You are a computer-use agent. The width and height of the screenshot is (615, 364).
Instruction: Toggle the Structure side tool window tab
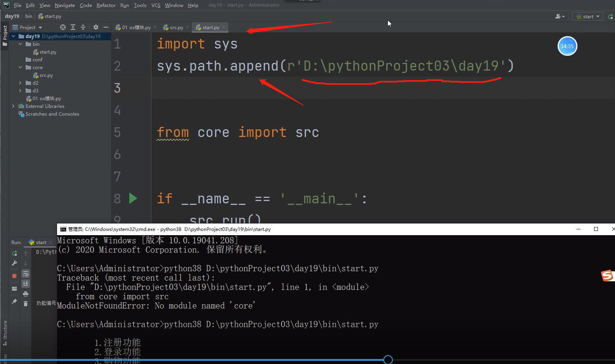pos(5,333)
